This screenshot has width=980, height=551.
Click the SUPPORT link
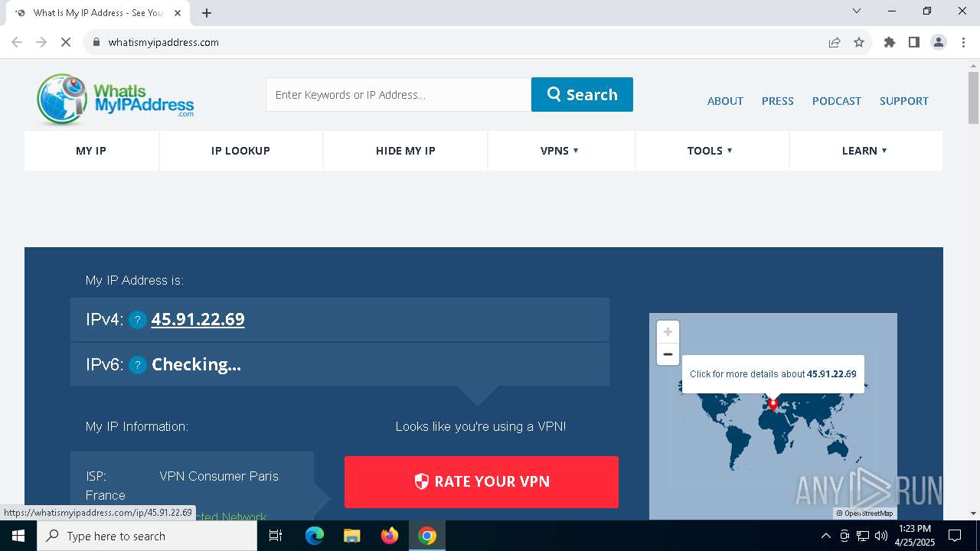pyautogui.click(x=903, y=101)
